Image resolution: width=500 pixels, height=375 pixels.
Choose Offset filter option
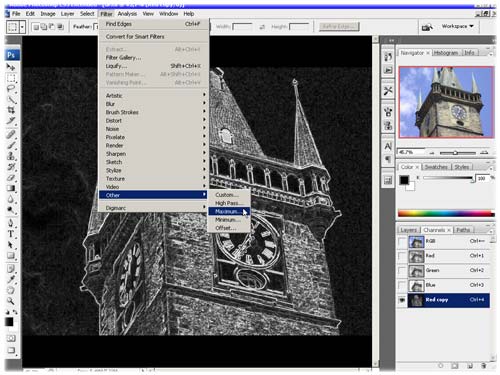coord(229,228)
